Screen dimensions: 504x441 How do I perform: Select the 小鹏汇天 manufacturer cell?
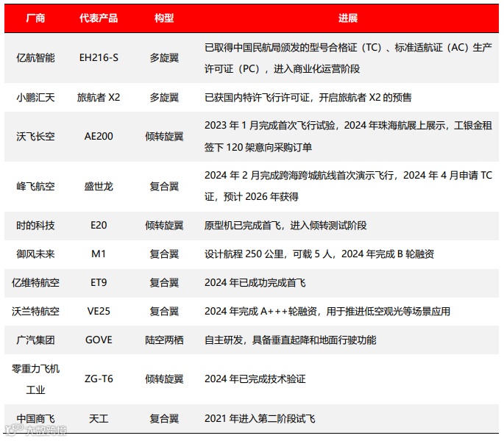click(35, 97)
